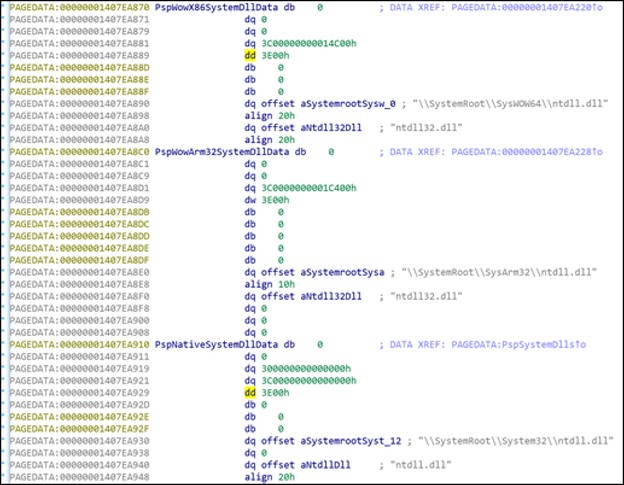Screen dimensions: 624x485
Task: Click address PAGEDATA:00000001407EA8DE
Action: coord(80,248)
